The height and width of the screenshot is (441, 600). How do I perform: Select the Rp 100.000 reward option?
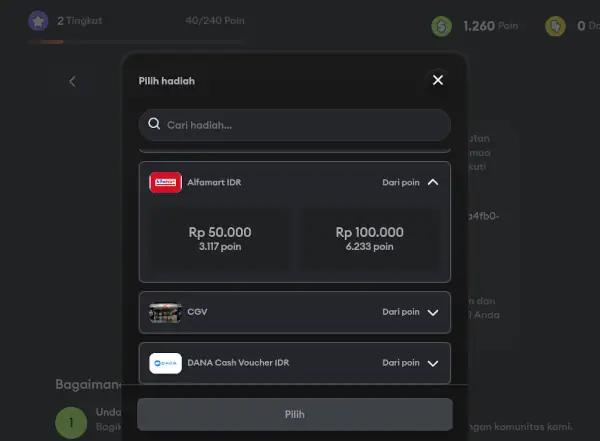coord(369,238)
